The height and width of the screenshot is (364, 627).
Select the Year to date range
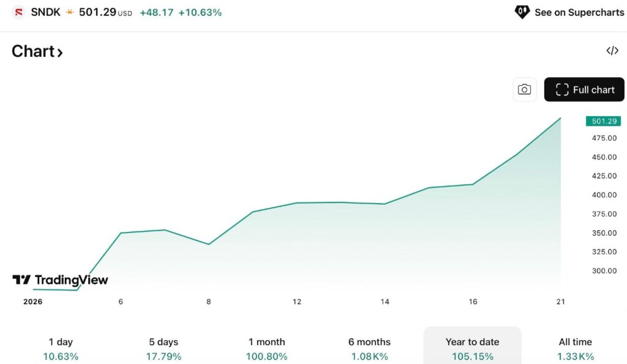tap(472, 349)
